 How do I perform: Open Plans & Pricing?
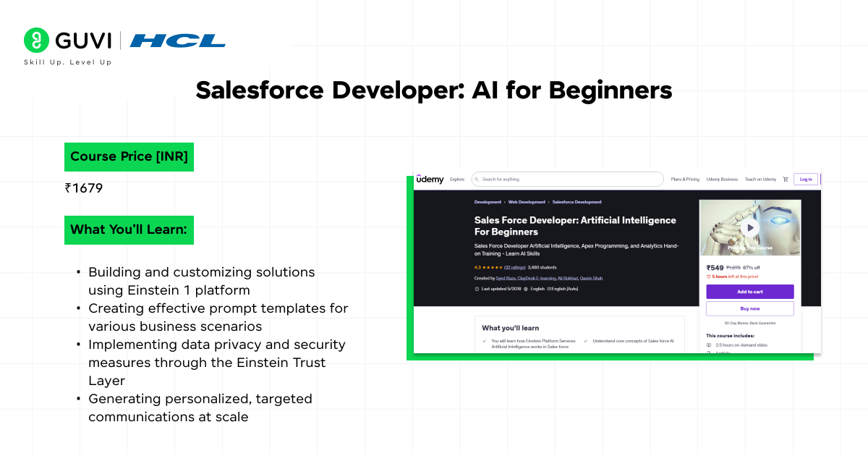click(685, 180)
